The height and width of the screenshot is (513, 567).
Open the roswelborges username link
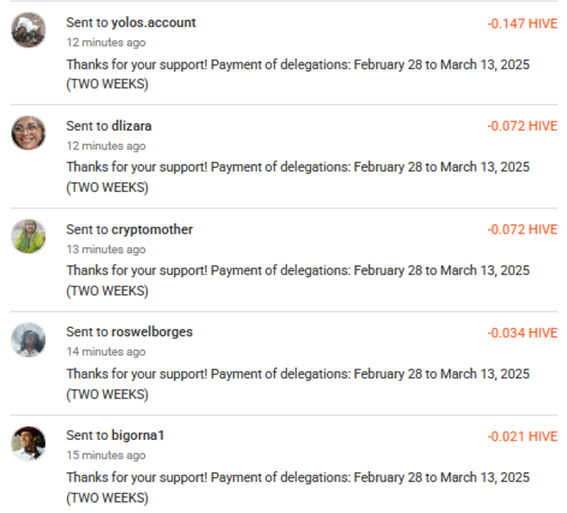[152, 332]
